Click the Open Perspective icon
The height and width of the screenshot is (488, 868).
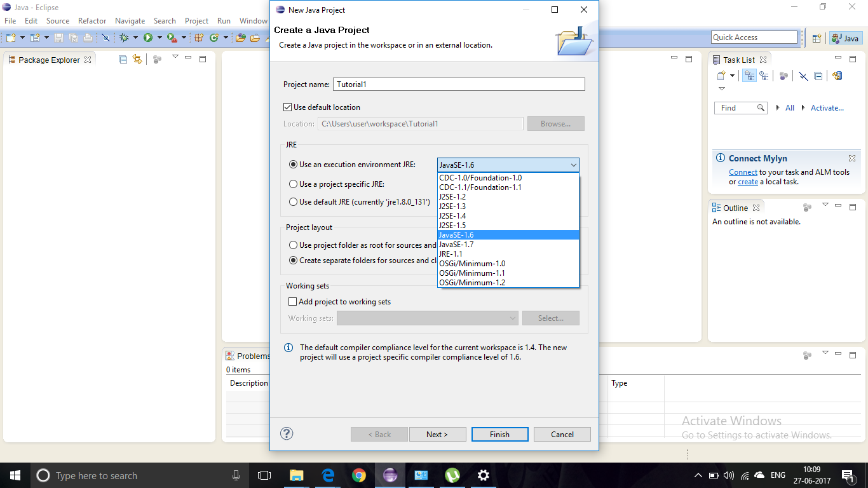(817, 38)
